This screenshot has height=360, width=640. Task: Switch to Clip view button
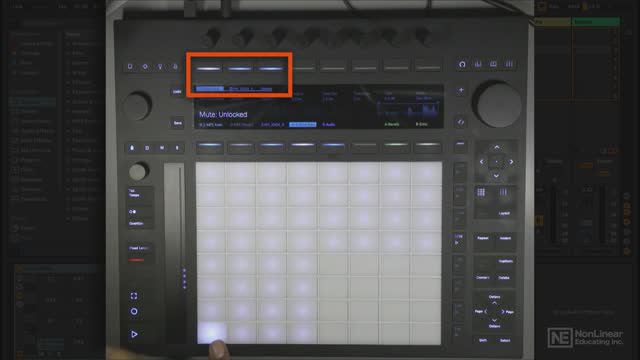(x=493, y=64)
